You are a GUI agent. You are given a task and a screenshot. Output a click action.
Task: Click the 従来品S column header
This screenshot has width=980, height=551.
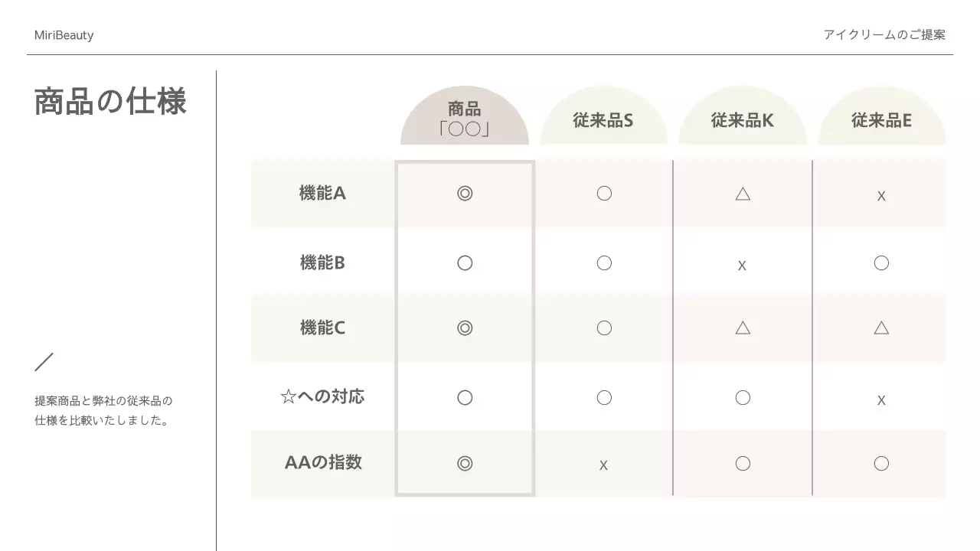[x=603, y=121]
